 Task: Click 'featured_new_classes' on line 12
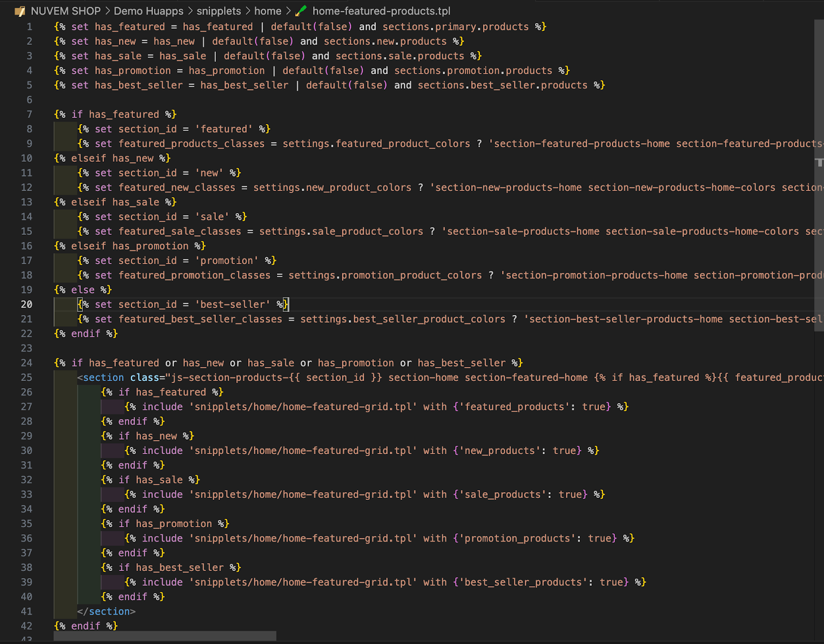coord(177,187)
